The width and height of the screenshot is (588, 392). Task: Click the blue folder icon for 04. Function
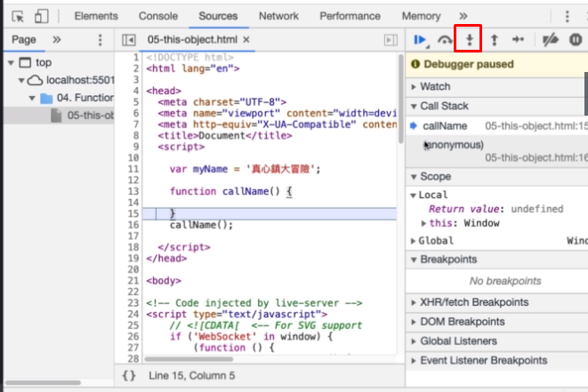[x=46, y=98]
